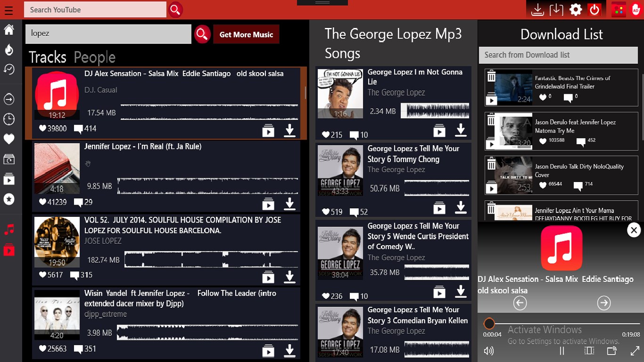Viewport: 644px width, 362px height.
Task: Focus the lopez search field
Action: click(108, 34)
